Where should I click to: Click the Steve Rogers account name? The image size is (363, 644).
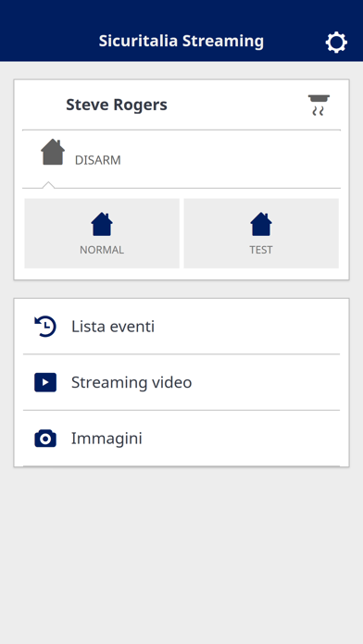[x=117, y=105]
